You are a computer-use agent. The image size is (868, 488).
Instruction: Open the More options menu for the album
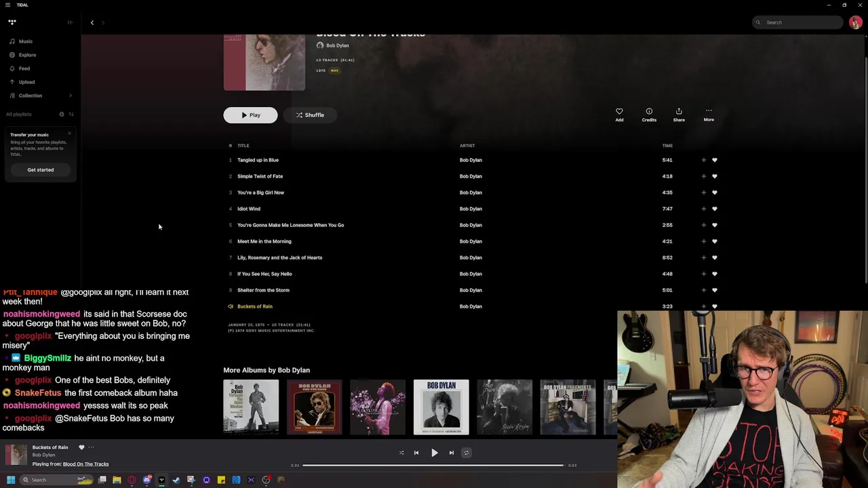coord(709,115)
